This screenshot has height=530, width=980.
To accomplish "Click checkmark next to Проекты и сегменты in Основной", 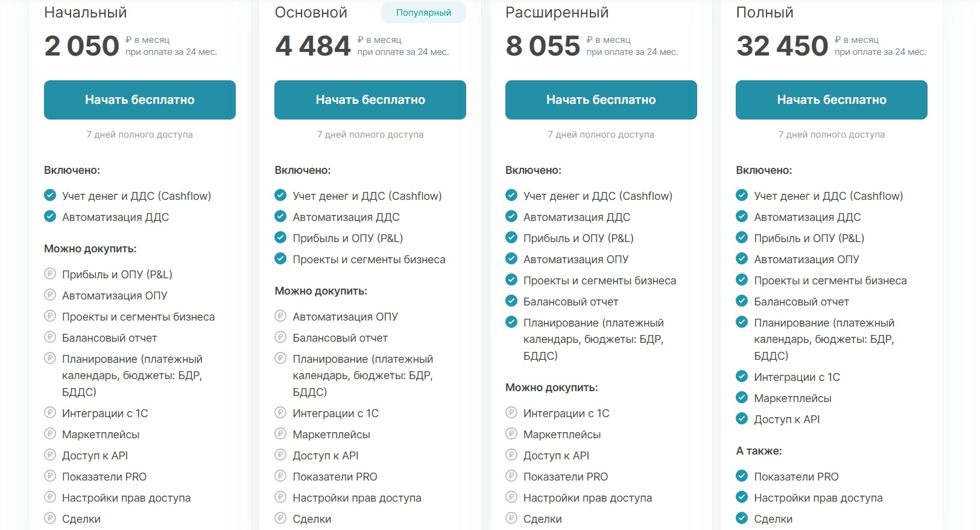I will pos(280,259).
